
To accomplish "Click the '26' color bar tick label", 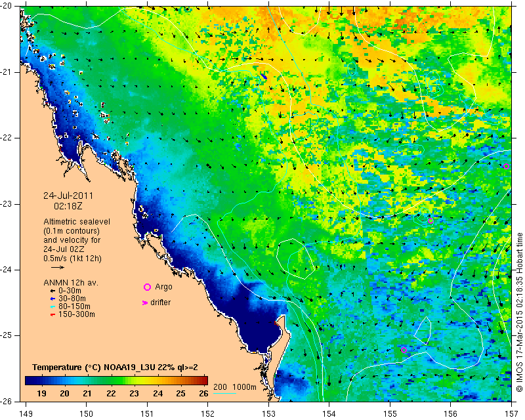I will pyautogui.click(x=203, y=393).
